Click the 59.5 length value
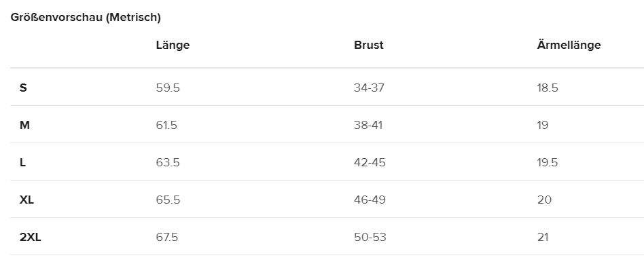 coord(168,88)
